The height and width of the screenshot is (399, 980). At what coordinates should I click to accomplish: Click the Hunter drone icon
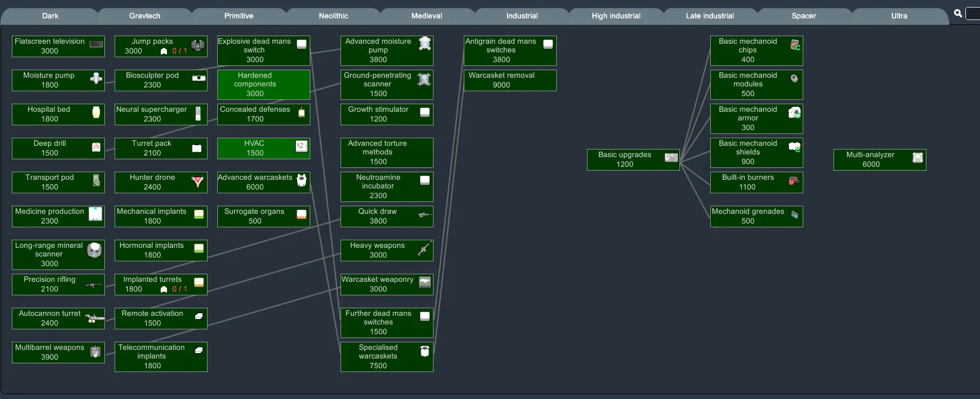[198, 182]
